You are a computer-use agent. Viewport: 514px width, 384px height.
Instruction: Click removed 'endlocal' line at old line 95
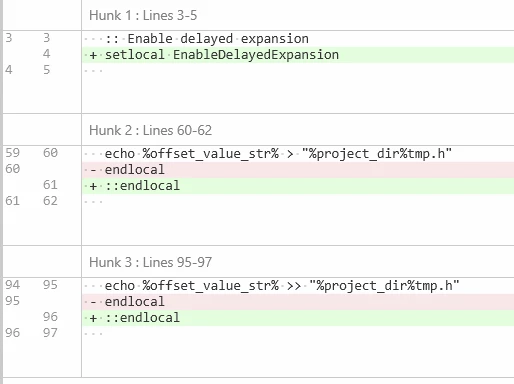click(x=298, y=302)
